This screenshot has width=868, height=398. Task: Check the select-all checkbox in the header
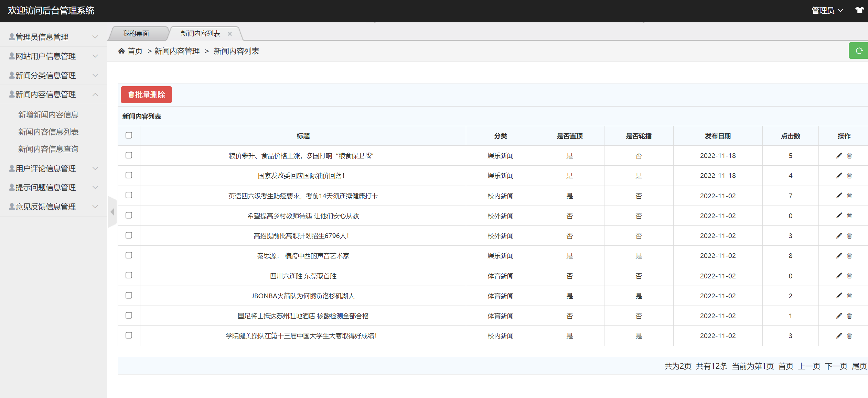pos(129,135)
